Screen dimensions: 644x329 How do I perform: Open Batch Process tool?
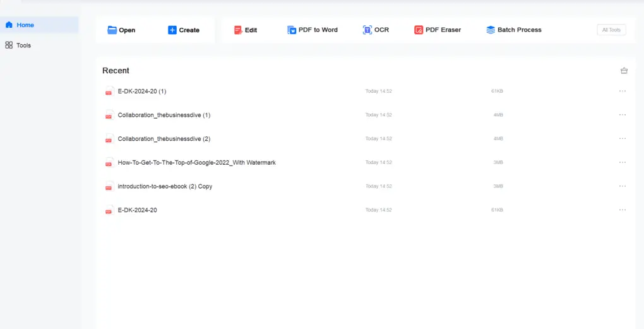(x=514, y=30)
